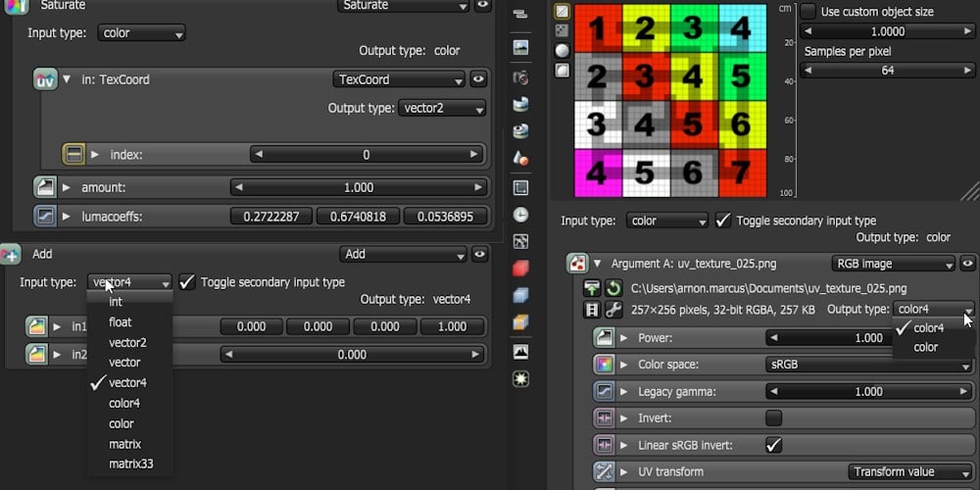Click the film strip icon beside image info
This screenshot has height=490, width=980.
tap(592, 310)
